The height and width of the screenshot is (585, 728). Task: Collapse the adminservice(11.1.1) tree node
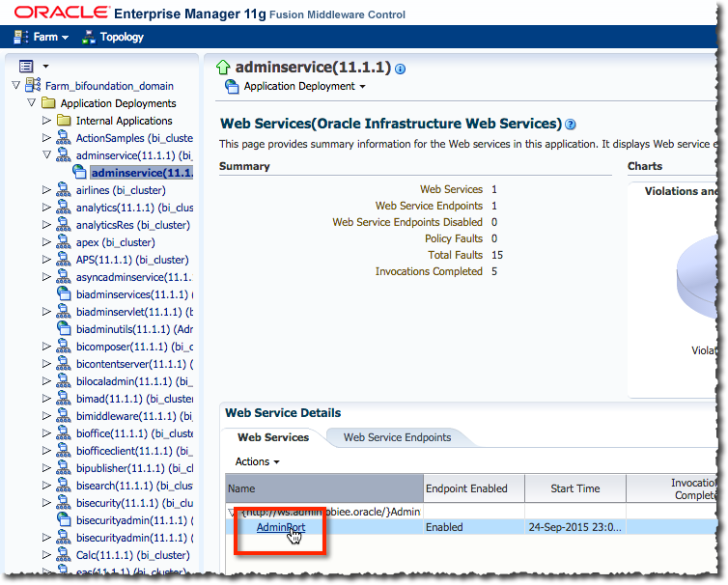pos(46,155)
